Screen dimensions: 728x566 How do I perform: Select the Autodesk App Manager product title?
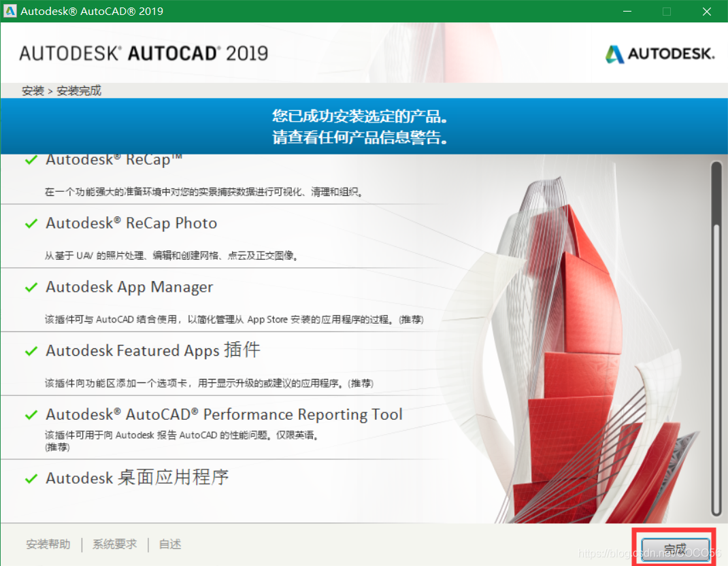(129, 287)
